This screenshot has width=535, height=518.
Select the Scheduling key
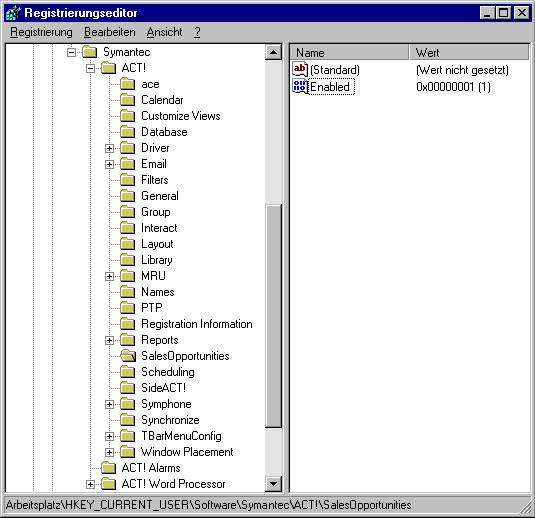click(x=168, y=372)
